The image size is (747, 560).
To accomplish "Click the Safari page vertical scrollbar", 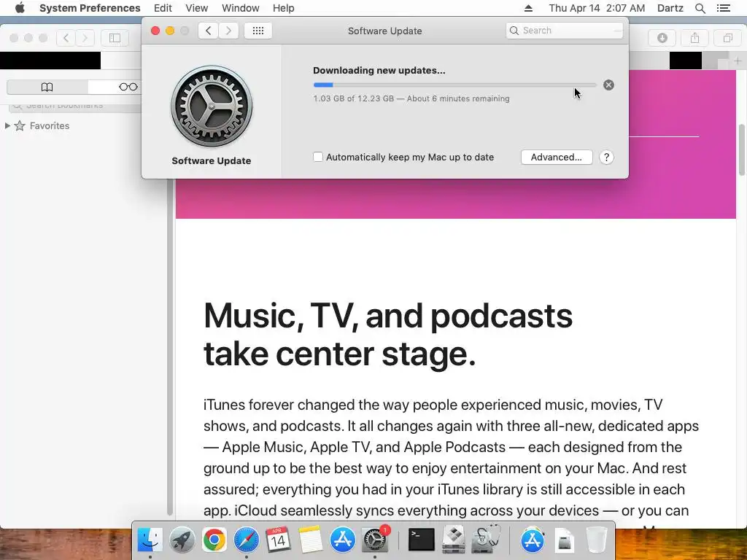I will click(x=742, y=149).
